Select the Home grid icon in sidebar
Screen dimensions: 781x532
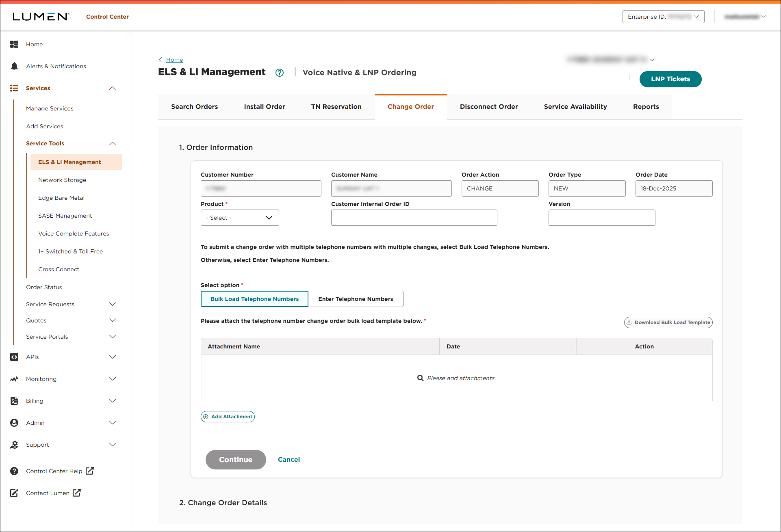14,44
